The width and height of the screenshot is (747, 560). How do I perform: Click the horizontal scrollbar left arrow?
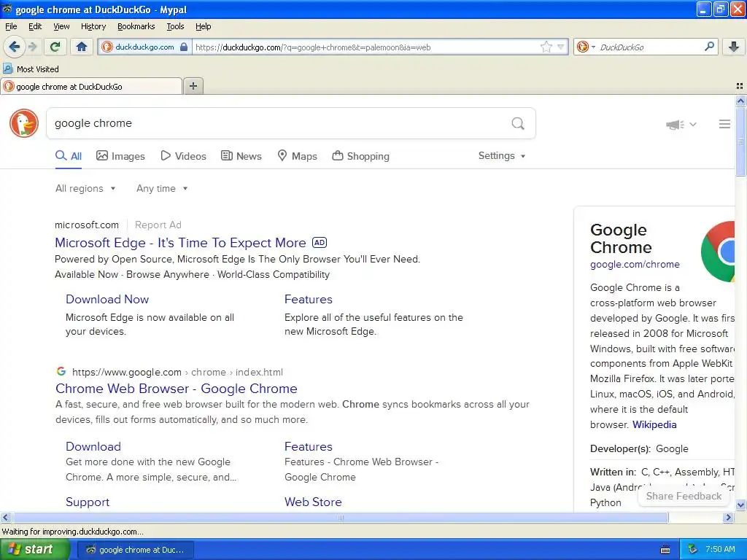(5, 517)
